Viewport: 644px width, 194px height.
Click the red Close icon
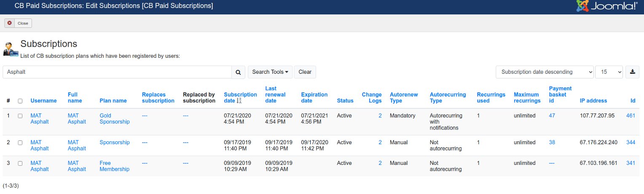pos(9,23)
